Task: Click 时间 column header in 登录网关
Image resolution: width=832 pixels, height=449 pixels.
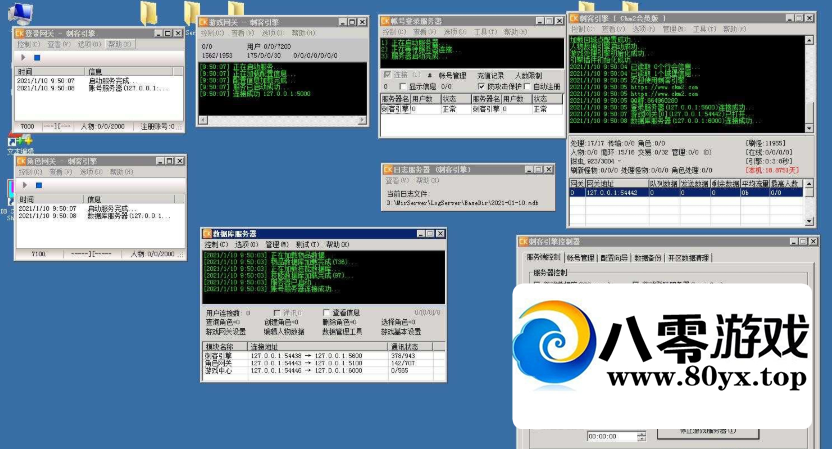Action: 49,71
